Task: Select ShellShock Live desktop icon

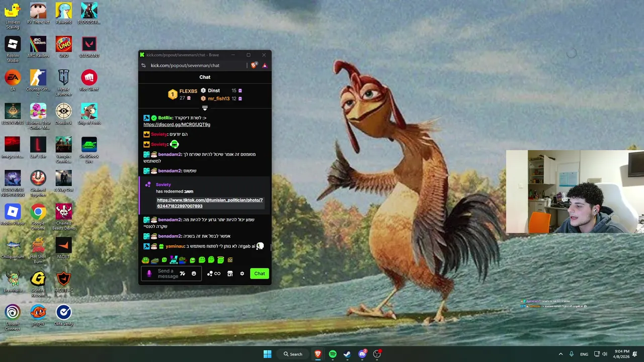Action: point(89,150)
